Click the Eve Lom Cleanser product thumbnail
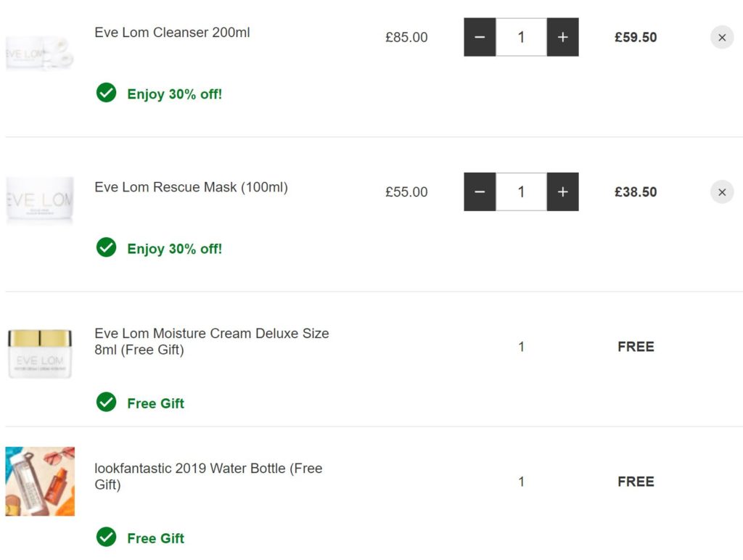 point(40,51)
